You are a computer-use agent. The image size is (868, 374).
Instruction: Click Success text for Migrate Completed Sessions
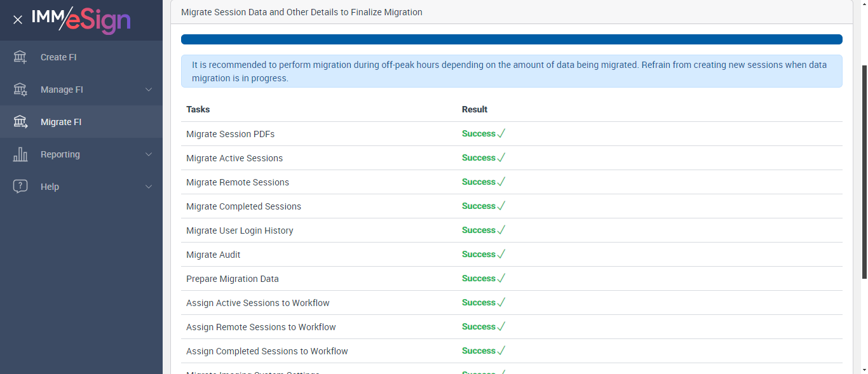pyautogui.click(x=478, y=206)
